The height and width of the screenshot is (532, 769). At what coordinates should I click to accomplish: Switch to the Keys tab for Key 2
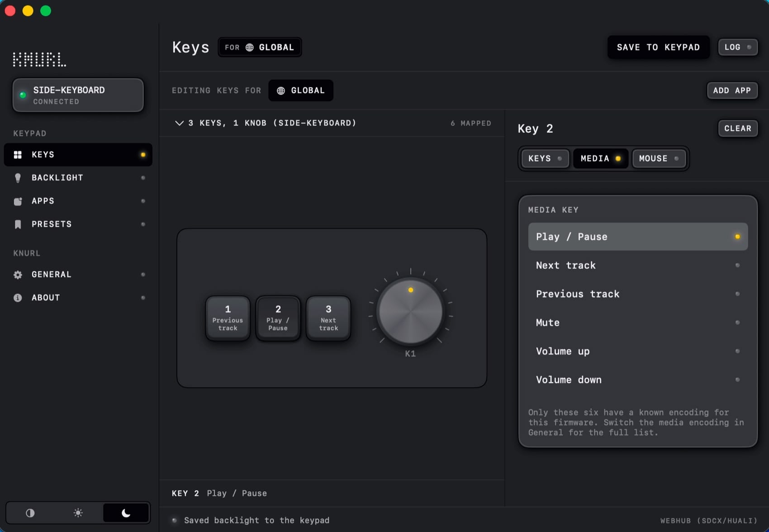pos(545,158)
